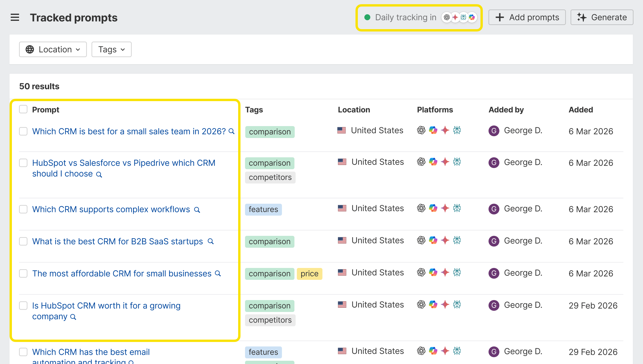Click the Added column header

coord(581,110)
